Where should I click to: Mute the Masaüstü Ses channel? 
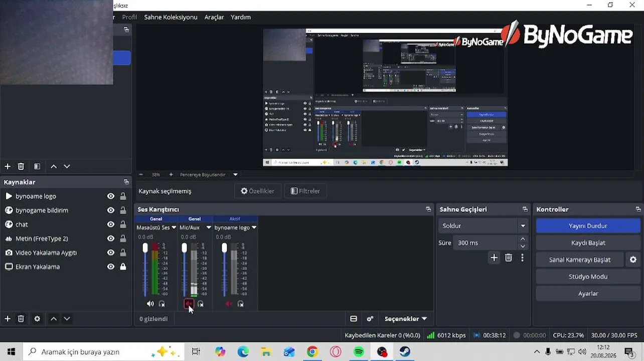tap(150, 304)
